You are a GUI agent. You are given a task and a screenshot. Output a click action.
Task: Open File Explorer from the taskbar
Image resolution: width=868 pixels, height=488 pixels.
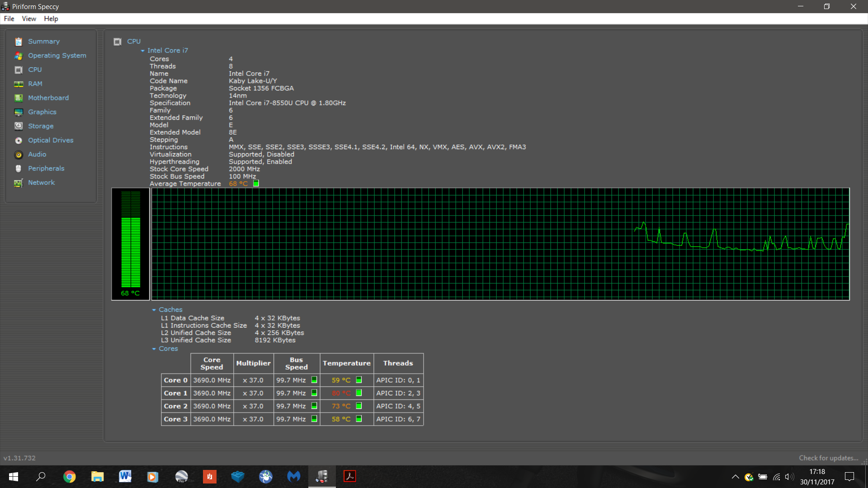point(97,477)
